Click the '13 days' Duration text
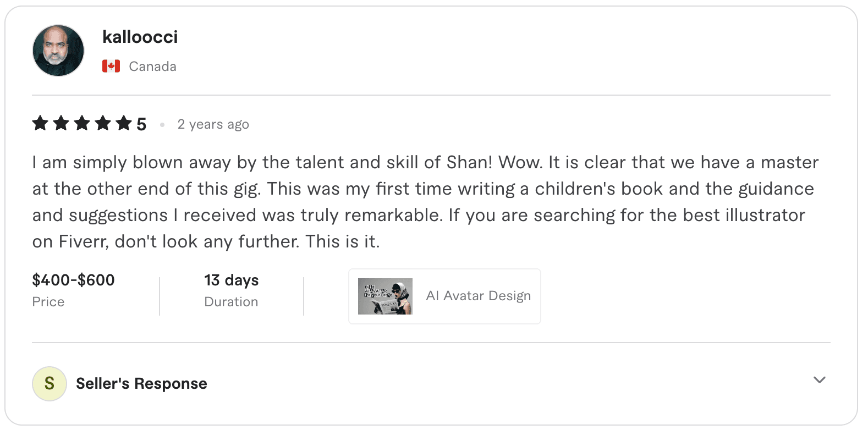This screenshot has width=868, height=430. (231, 280)
